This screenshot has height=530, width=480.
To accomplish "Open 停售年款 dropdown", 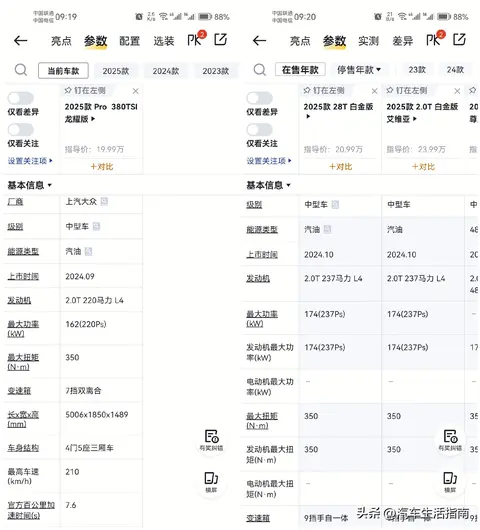I will tap(359, 70).
